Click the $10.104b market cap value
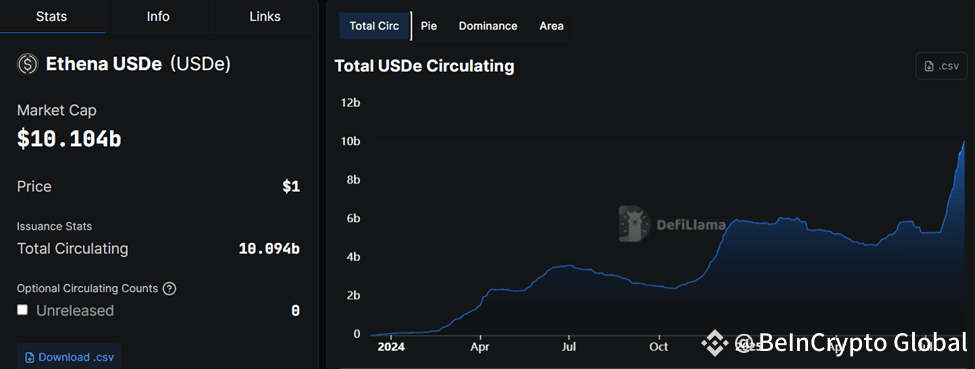Screen dimensions: 975x369 [69, 139]
